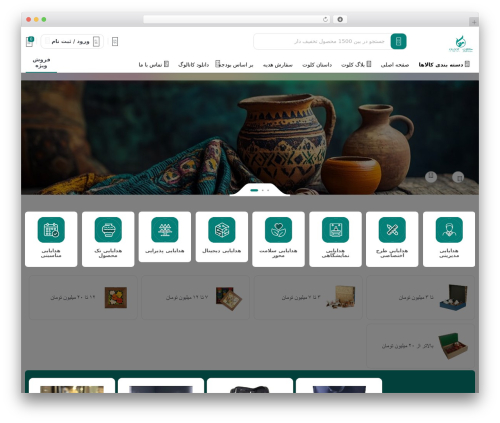
Task: Select the 'تا ۳ میلیون تومان' budget card
Action: coord(420,297)
